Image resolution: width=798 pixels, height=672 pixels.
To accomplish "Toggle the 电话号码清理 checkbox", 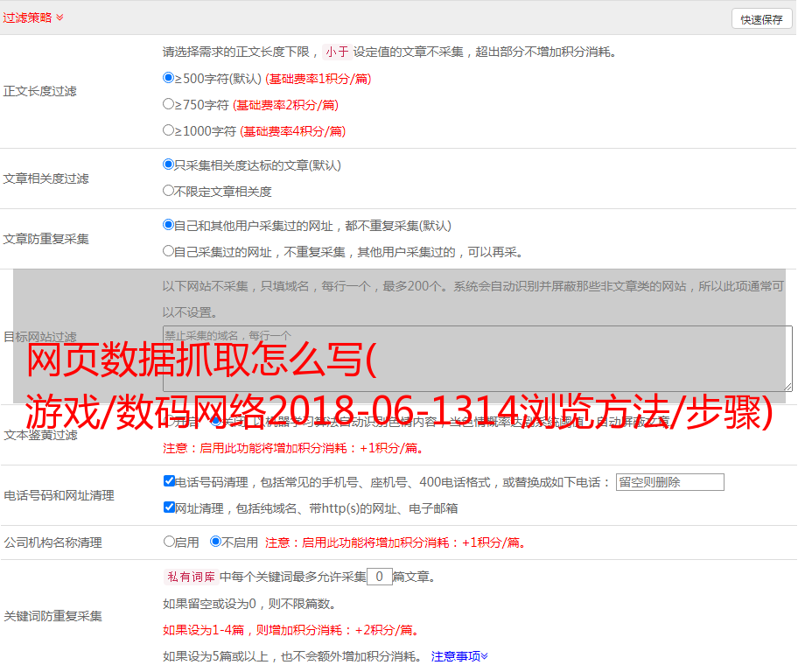I will coord(169,481).
